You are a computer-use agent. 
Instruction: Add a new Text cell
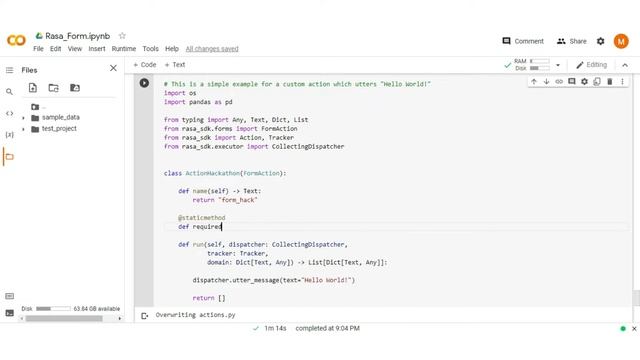tap(175, 64)
